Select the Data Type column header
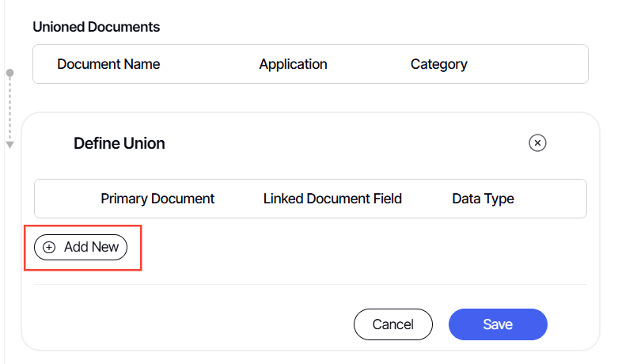The width and height of the screenshot is (618, 364). [x=483, y=199]
